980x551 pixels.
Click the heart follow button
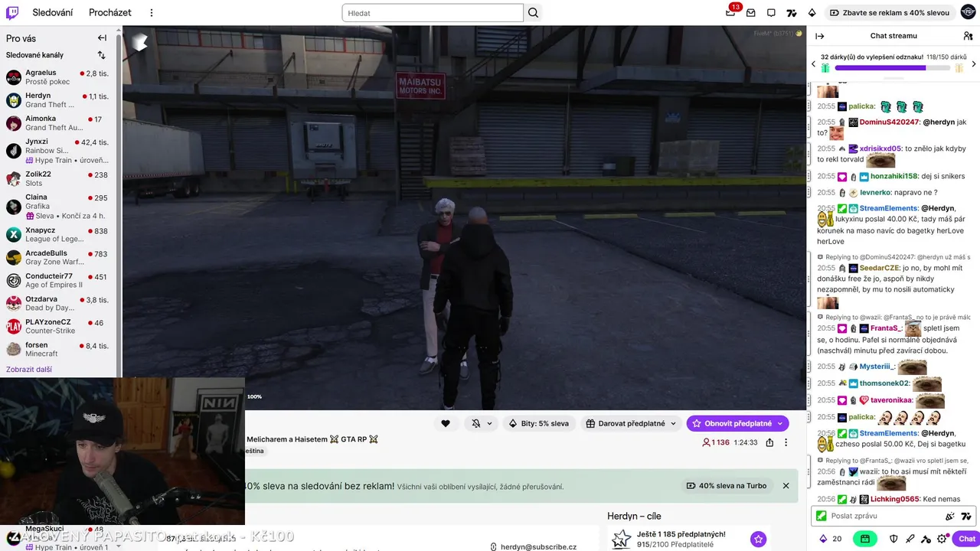coord(446,423)
